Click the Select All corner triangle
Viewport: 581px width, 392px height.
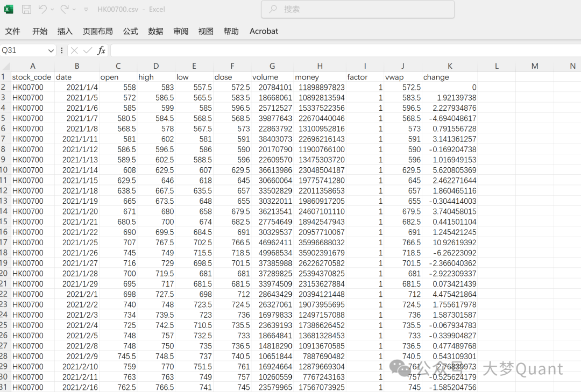[5, 66]
